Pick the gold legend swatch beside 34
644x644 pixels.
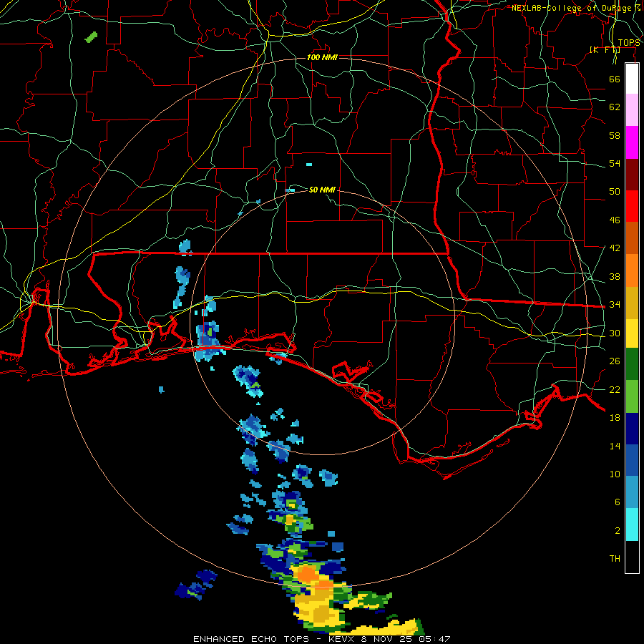[632, 303]
